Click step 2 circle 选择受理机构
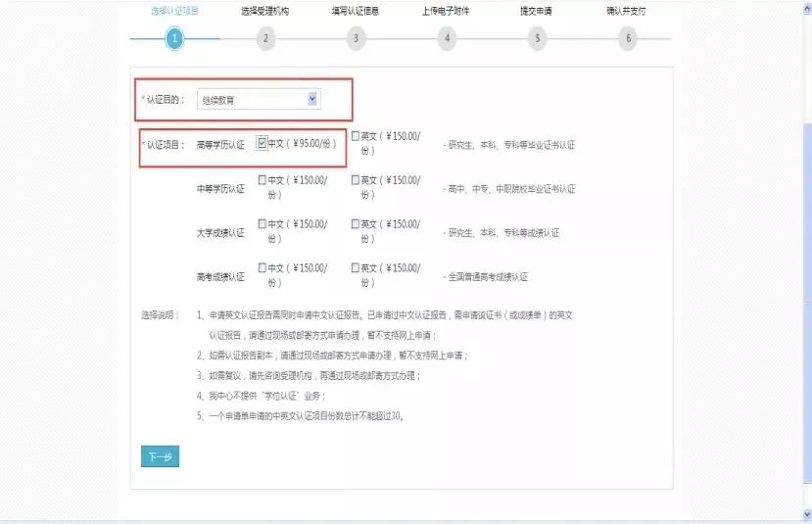Screen dimensions: 812x524 click(265, 38)
